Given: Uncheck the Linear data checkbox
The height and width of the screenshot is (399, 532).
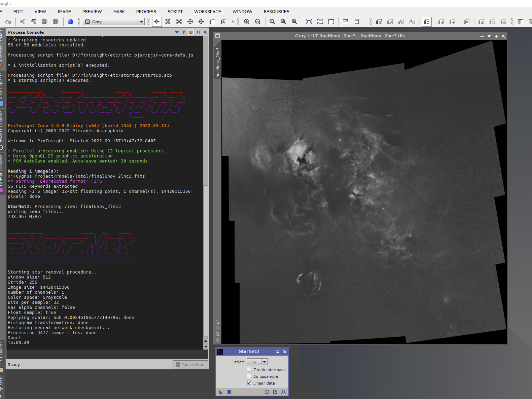Looking at the screenshot, I should click(249, 383).
